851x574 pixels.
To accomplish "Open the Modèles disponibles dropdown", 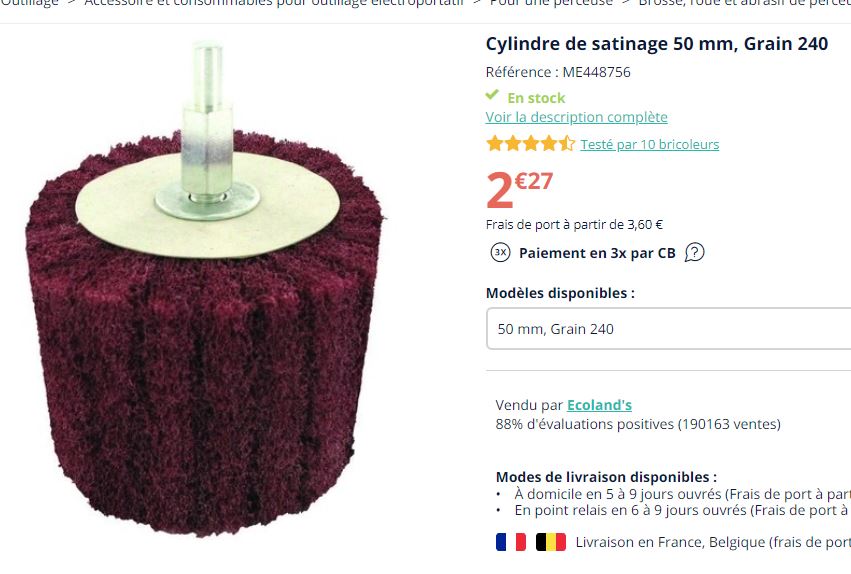I will [x=668, y=329].
